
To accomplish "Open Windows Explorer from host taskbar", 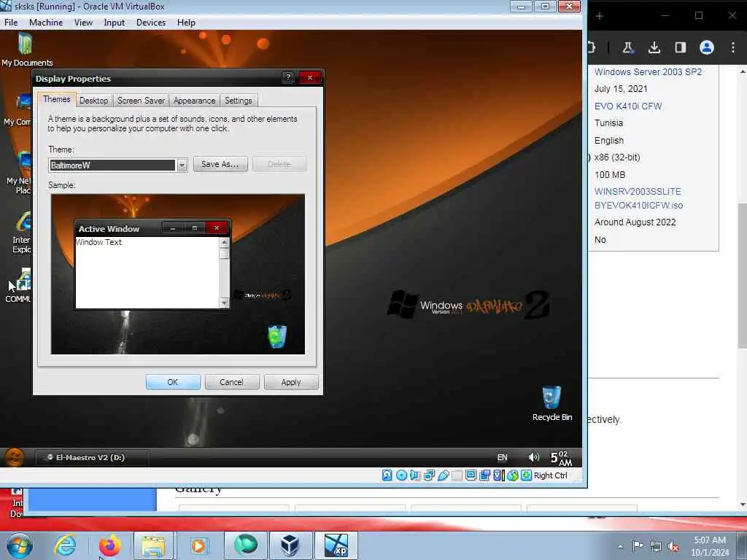I will pyautogui.click(x=153, y=545).
